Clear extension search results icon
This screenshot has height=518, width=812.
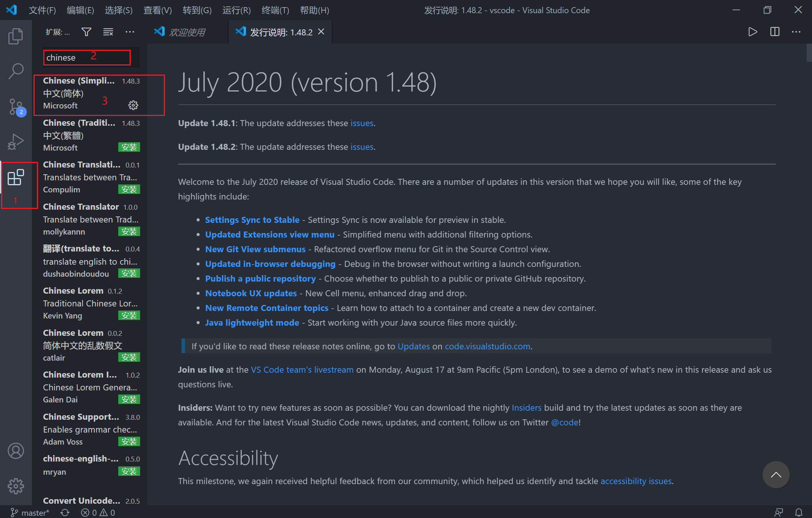tap(108, 32)
